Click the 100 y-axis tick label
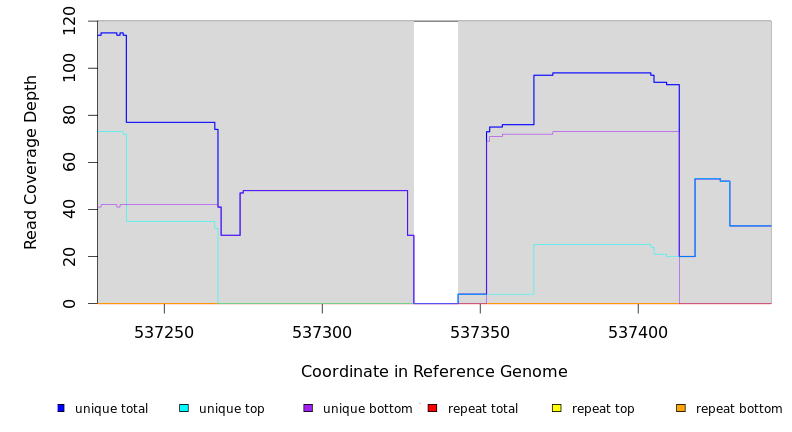The height and width of the screenshot is (432, 792). 69,68
